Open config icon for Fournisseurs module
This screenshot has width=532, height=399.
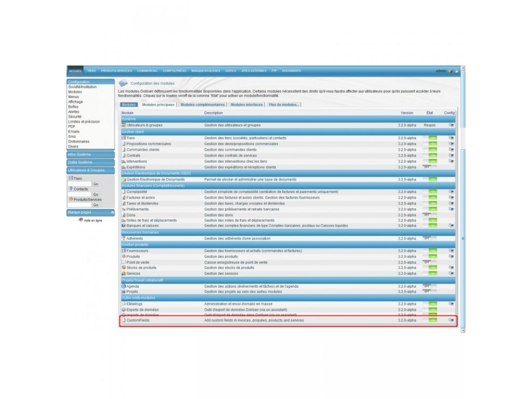tap(451, 251)
